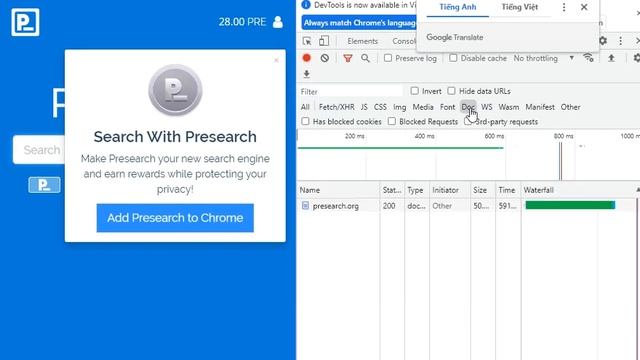Click import HAR file upload icon

611,58
